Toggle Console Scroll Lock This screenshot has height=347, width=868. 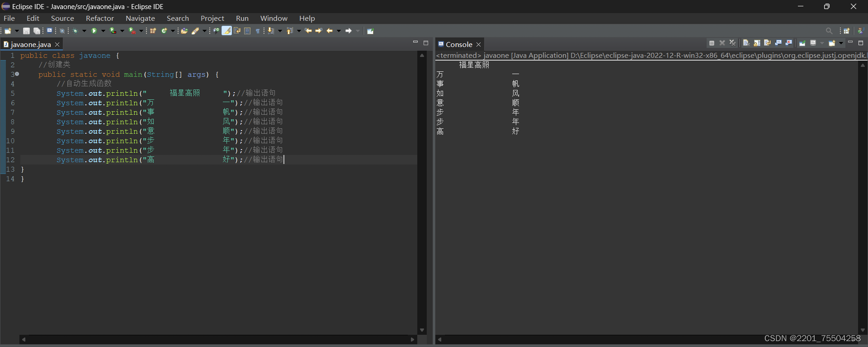coord(757,43)
